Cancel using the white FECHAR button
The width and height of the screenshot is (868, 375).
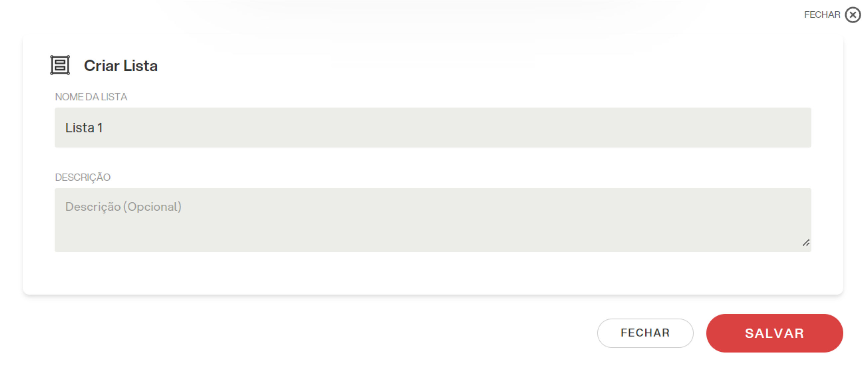coord(645,333)
